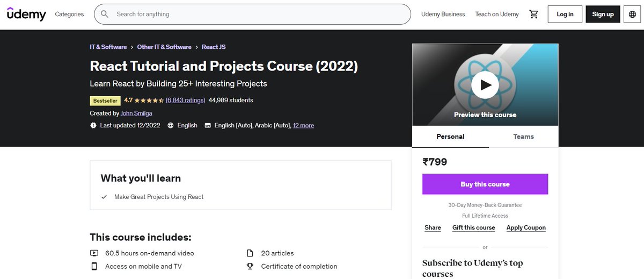Click the Udemy logo

[x=26, y=14]
